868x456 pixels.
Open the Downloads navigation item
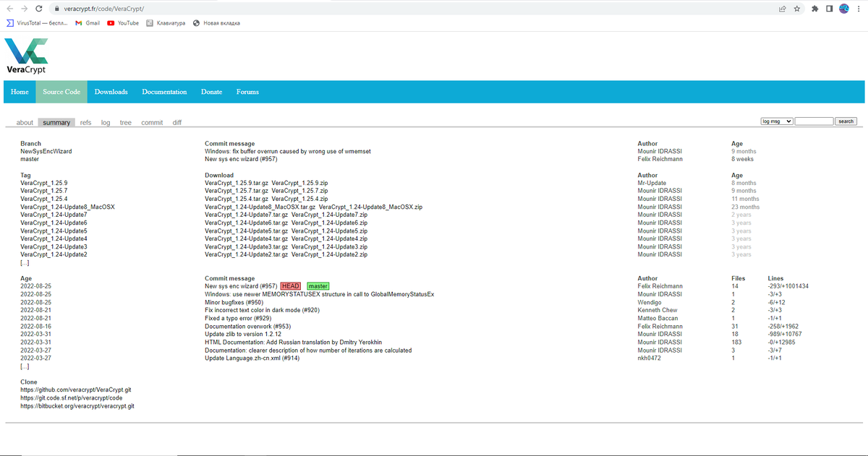pyautogui.click(x=111, y=92)
